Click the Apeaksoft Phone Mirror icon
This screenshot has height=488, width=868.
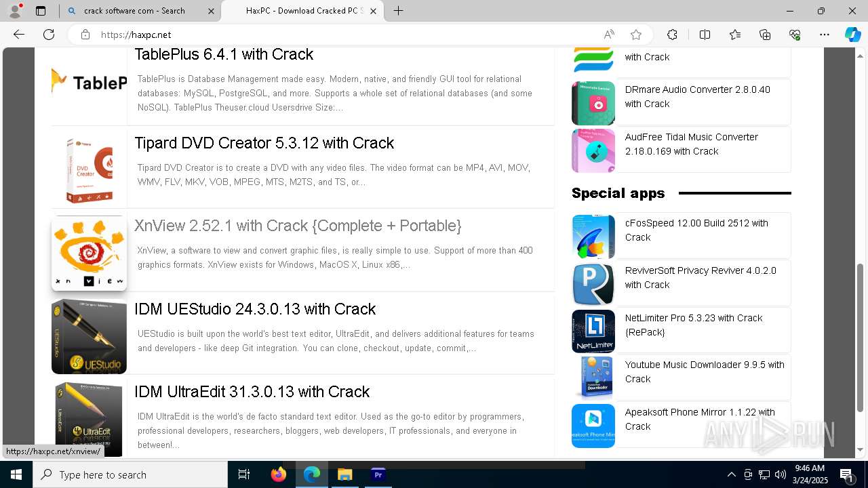[x=593, y=426]
